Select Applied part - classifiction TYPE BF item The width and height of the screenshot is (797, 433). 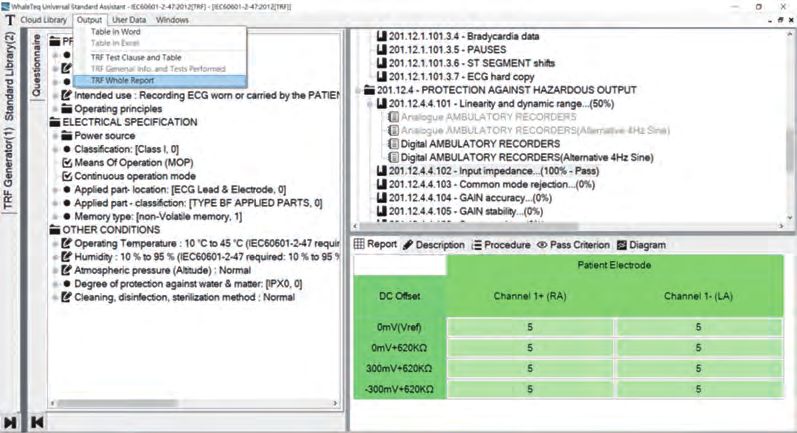click(198, 203)
